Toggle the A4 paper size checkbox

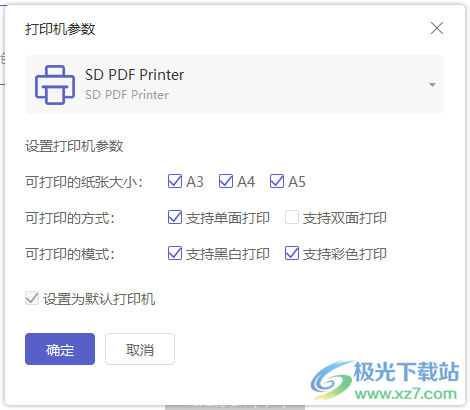pos(226,181)
